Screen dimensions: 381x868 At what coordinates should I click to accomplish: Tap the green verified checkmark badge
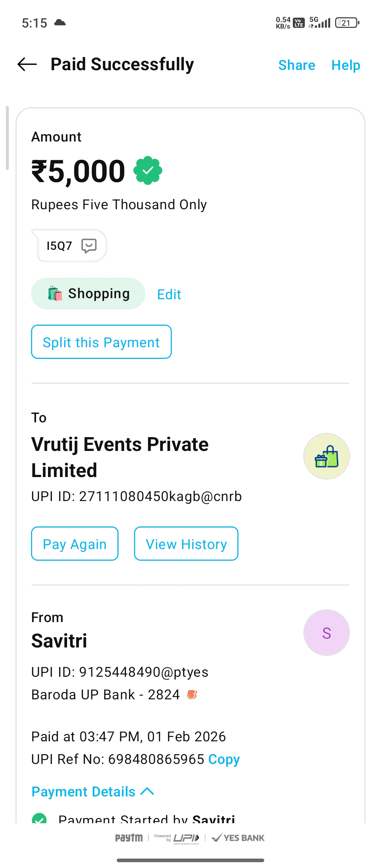(148, 170)
